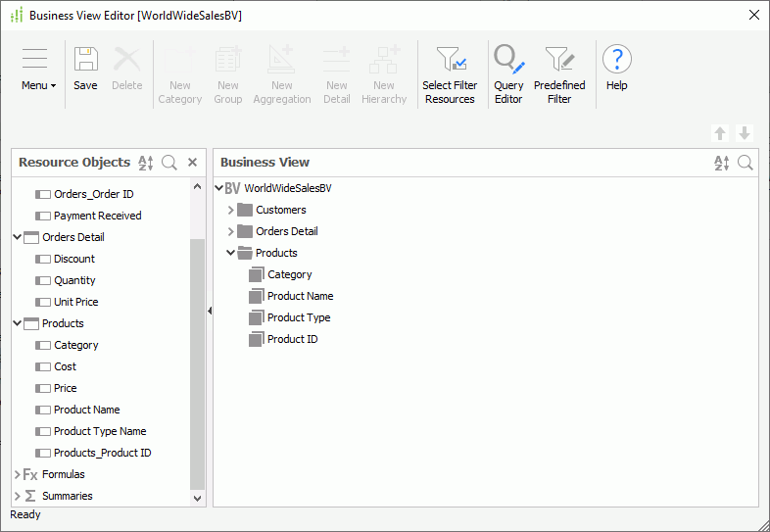Image resolution: width=770 pixels, height=532 pixels.
Task: Open the Query Editor
Action: pyautogui.click(x=508, y=60)
